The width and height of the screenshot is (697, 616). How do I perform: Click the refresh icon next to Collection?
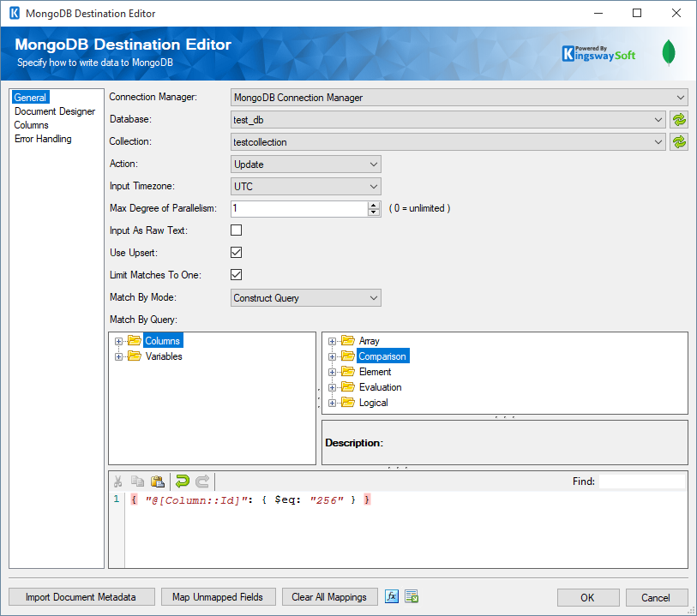(x=679, y=141)
